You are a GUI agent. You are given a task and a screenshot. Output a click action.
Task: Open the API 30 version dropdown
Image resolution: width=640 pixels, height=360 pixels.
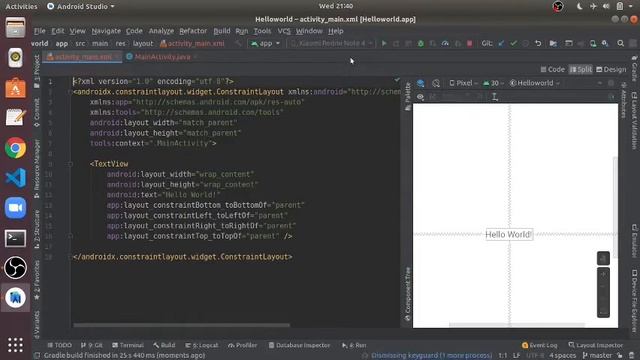(x=493, y=83)
